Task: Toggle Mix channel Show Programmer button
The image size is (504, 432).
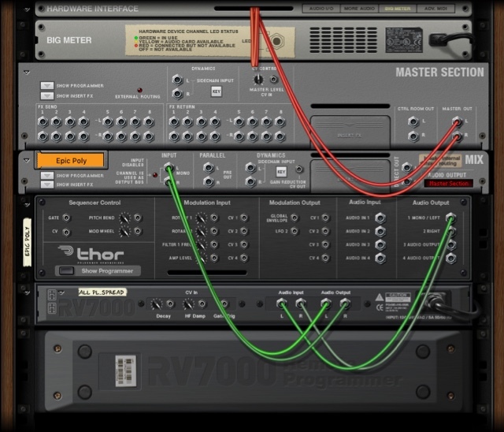Action: tap(47, 176)
